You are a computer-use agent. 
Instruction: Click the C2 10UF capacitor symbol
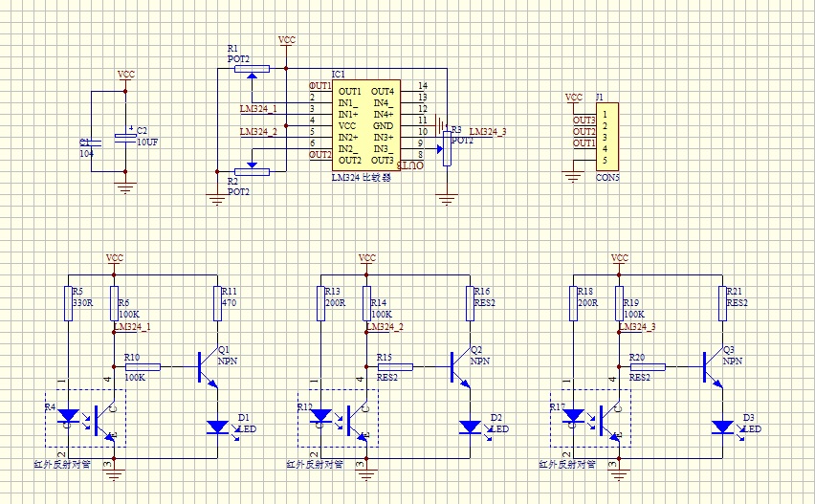click(125, 138)
